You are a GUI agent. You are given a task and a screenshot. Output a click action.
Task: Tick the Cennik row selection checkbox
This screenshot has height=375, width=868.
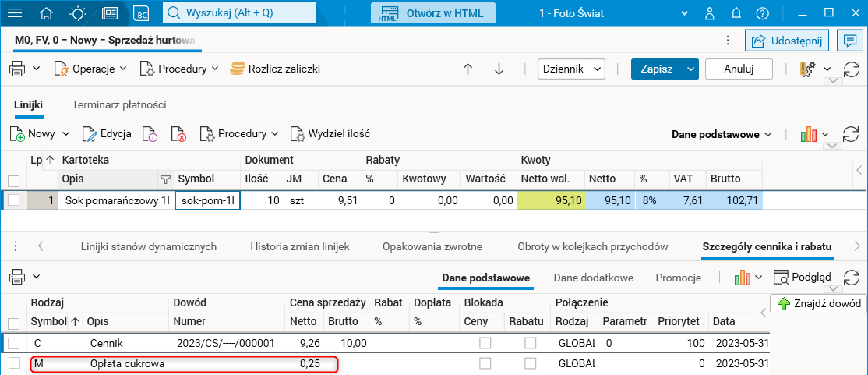pos(14,344)
